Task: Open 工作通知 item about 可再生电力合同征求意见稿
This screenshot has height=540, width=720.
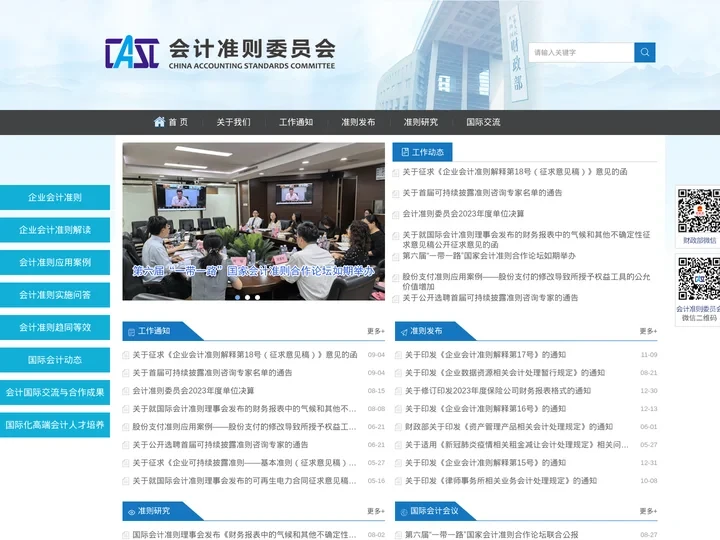Action: tap(244, 481)
